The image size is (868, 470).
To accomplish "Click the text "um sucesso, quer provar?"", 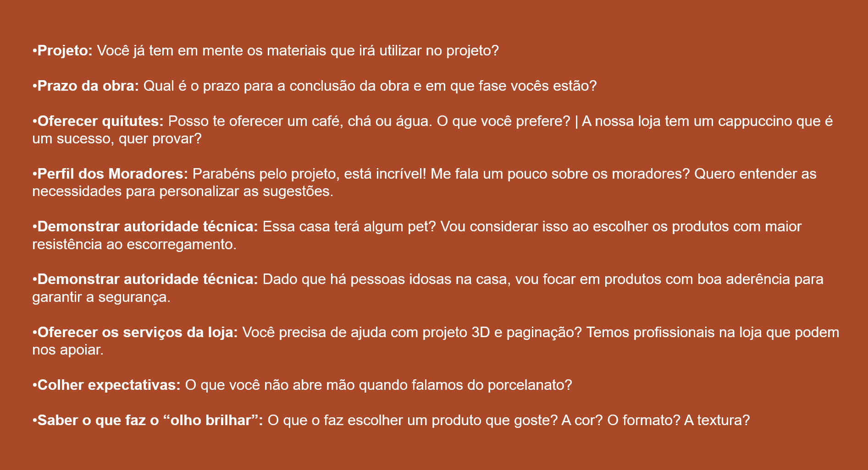I will pos(117,139).
